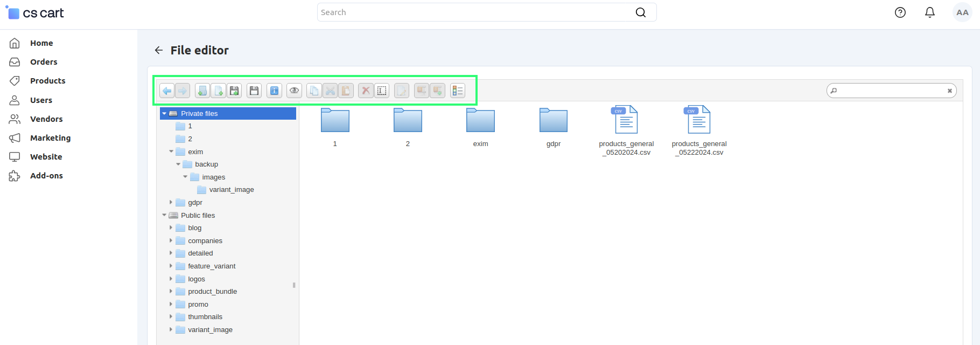Expand the product_bundle folder in tree
The height and width of the screenshot is (345, 980).
[171, 291]
